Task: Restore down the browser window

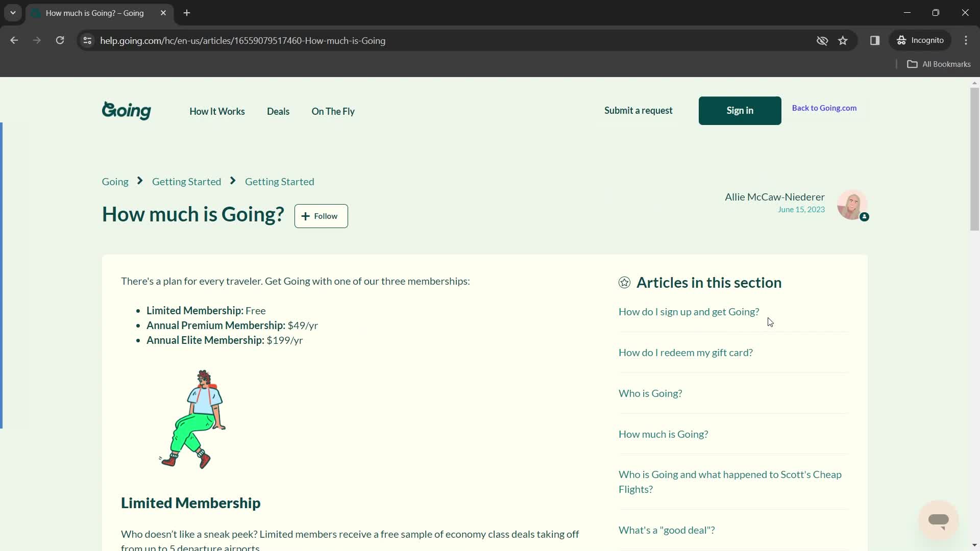Action: 936,13
